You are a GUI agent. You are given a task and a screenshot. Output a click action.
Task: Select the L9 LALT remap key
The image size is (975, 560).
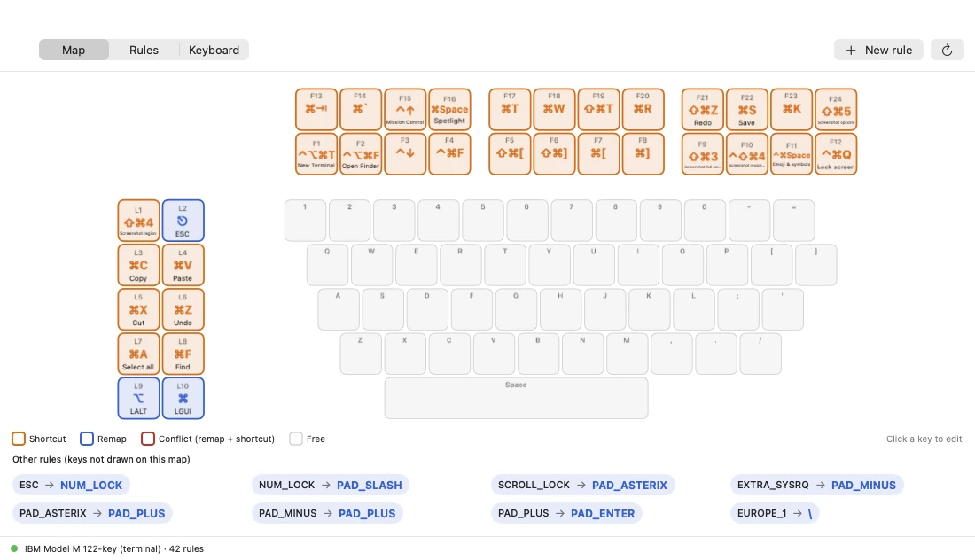(x=138, y=399)
